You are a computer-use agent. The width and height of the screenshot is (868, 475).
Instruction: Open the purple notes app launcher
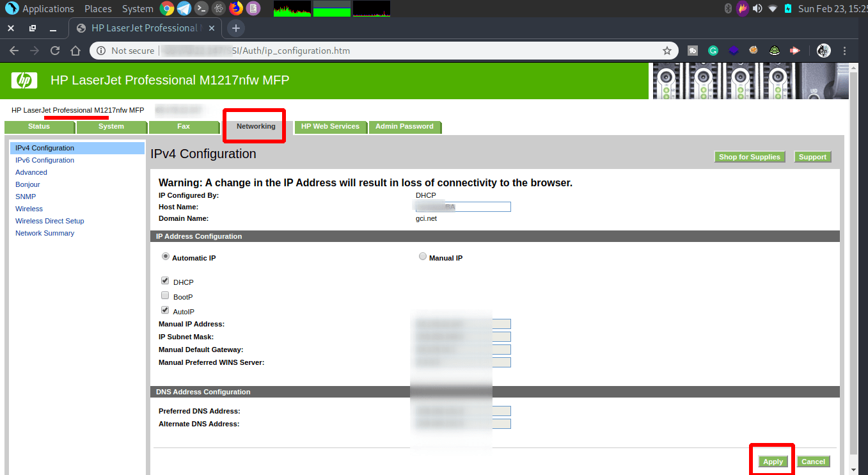[x=253, y=8]
